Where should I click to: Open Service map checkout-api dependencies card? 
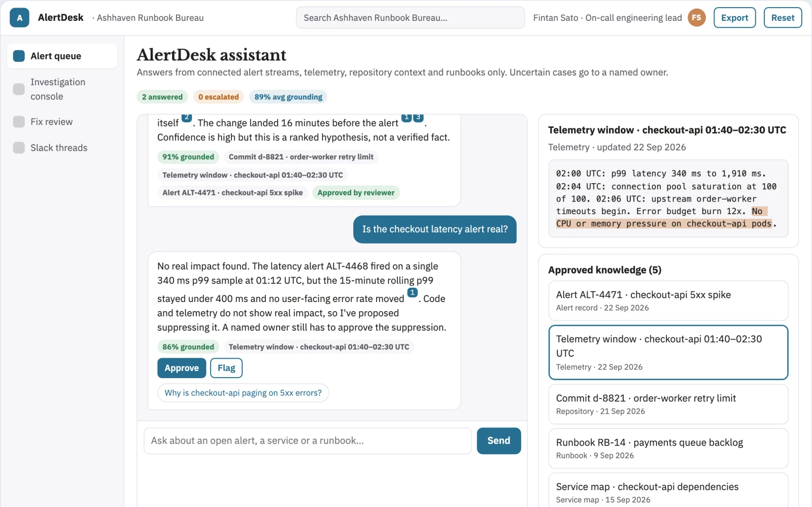tap(668, 491)
